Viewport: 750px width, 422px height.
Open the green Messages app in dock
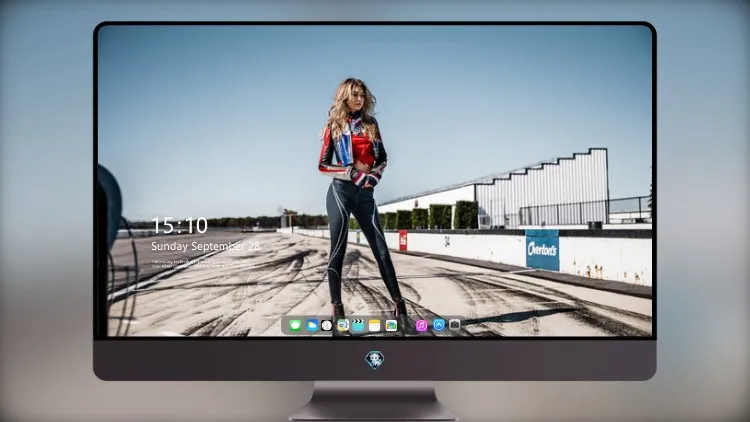point(295,326)
